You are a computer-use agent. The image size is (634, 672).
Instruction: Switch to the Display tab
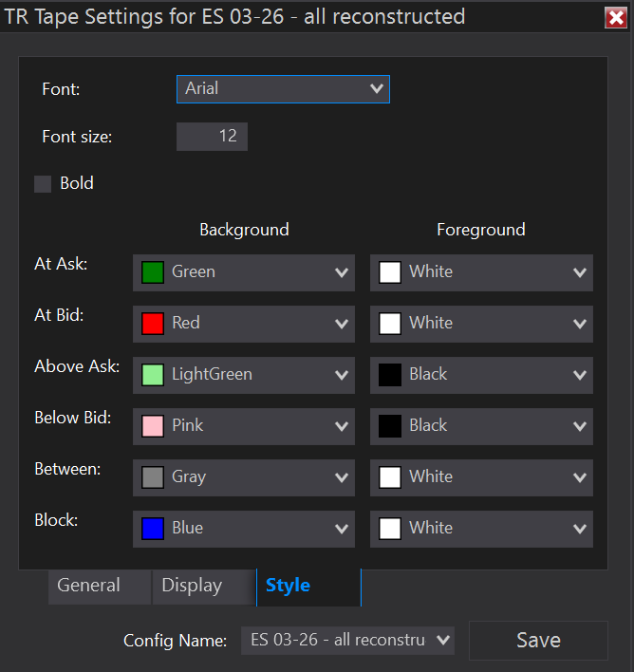193,586
